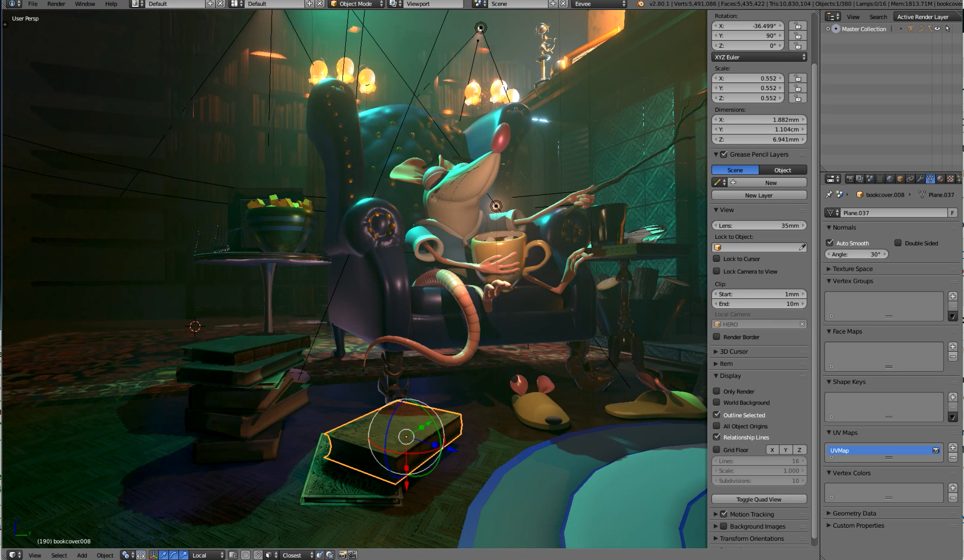Click the New button in Grease Pencil panel
Viewport: 964px width, 560px height.
[x=770, y=182]
